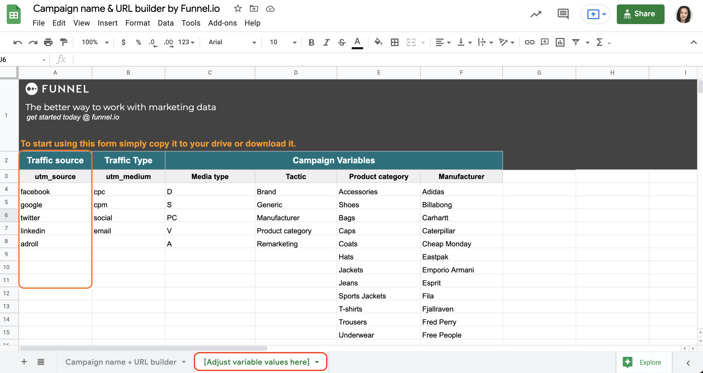Click the Insert chart icon

click(560, 43)
